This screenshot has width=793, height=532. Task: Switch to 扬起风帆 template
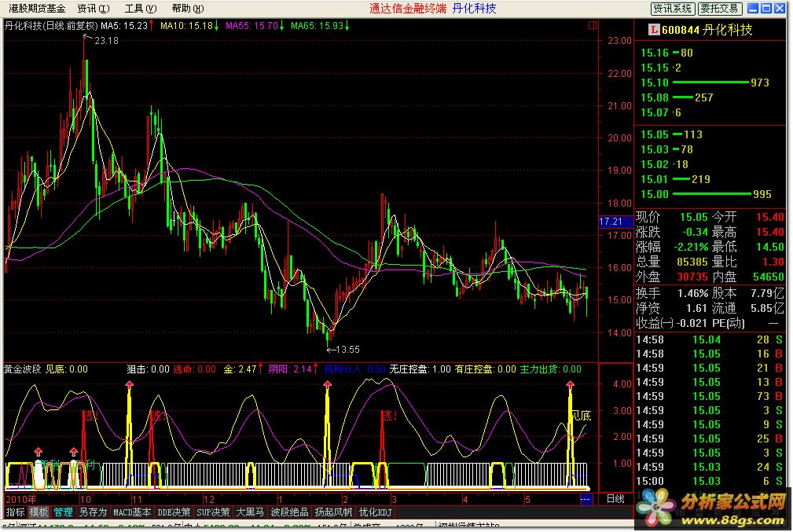pyautogui.click(x=333, y=512)
